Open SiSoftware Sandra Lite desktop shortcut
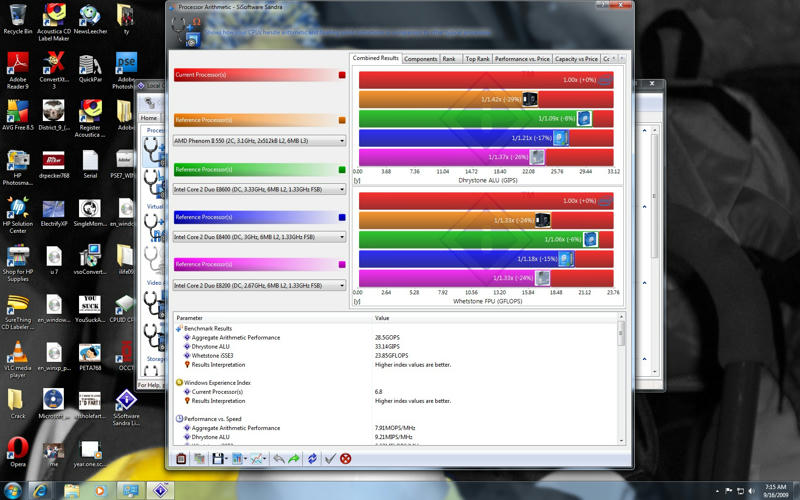This screenshot has height=500, width=800. [x=126, y=408]
